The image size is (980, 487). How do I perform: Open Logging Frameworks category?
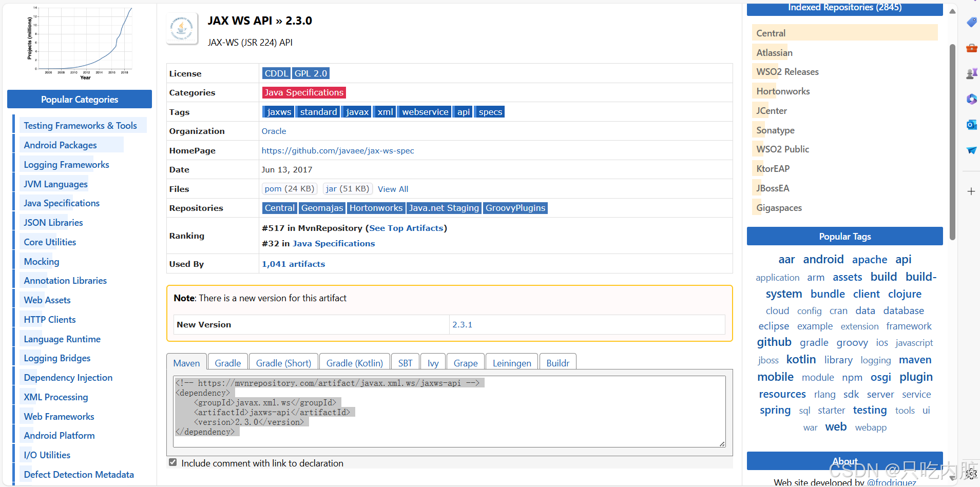coord(66,164)
